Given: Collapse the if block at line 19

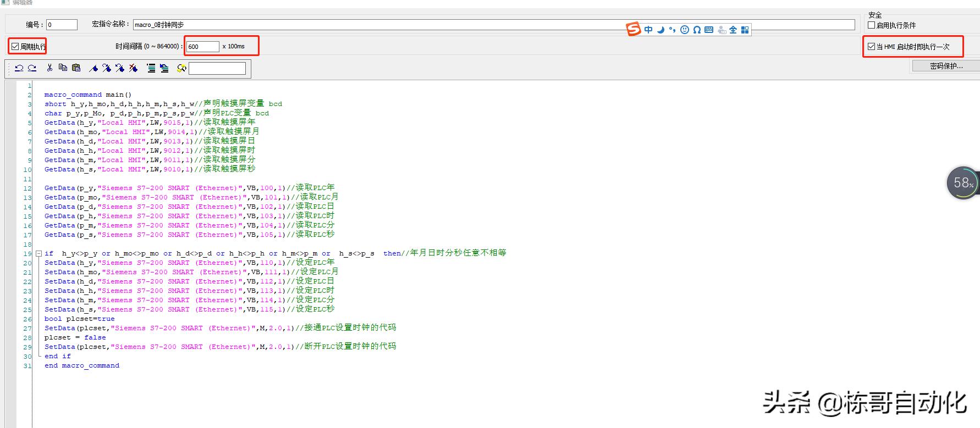Looking at the screenshot, I should (x=38, y=253).
